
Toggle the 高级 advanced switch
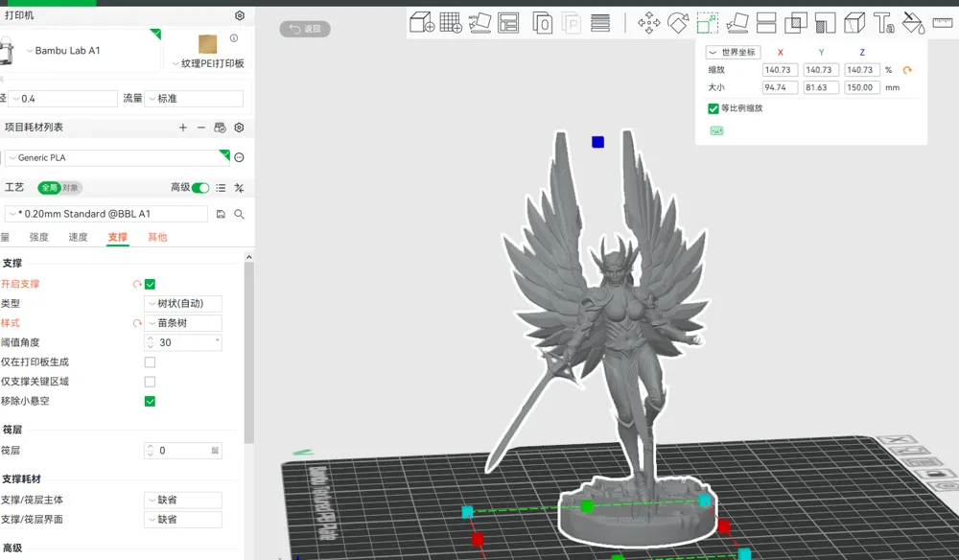[x=200, y=188]
